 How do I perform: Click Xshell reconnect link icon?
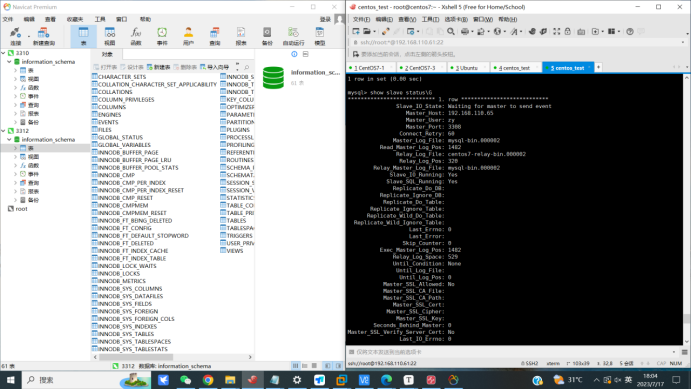[385, 31]
